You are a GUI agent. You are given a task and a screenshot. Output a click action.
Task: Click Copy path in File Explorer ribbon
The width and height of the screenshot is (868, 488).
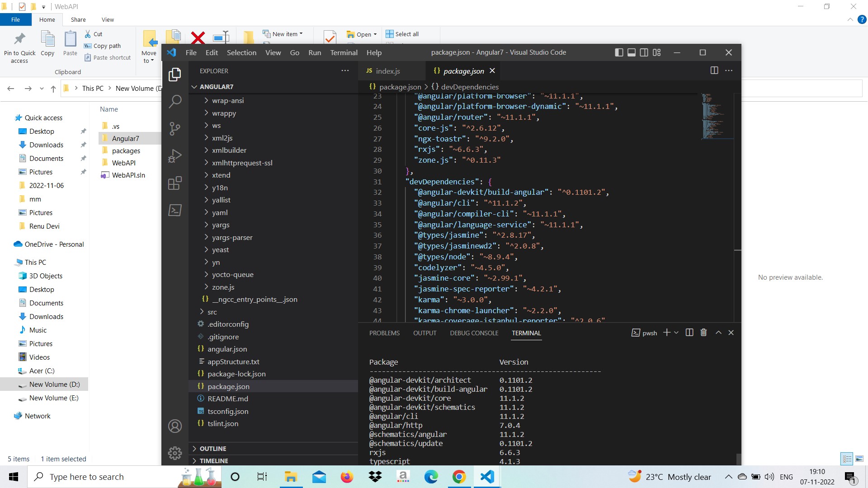(103, 46)
